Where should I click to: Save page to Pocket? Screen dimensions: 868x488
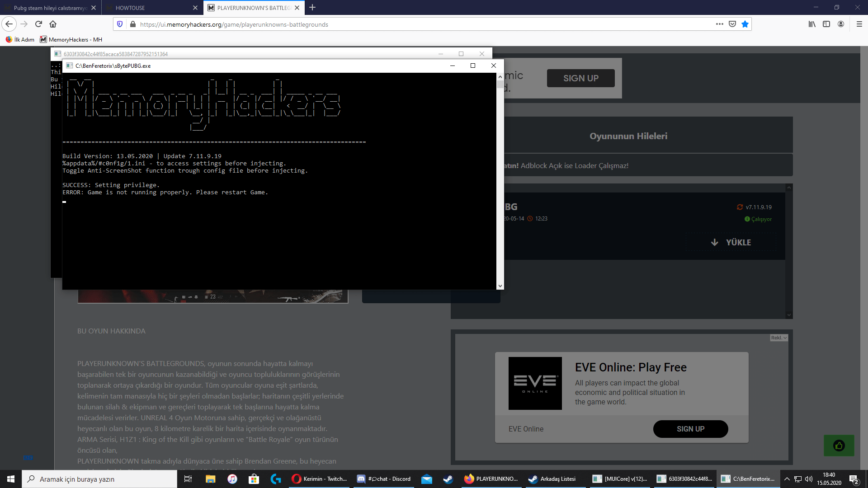732,24
